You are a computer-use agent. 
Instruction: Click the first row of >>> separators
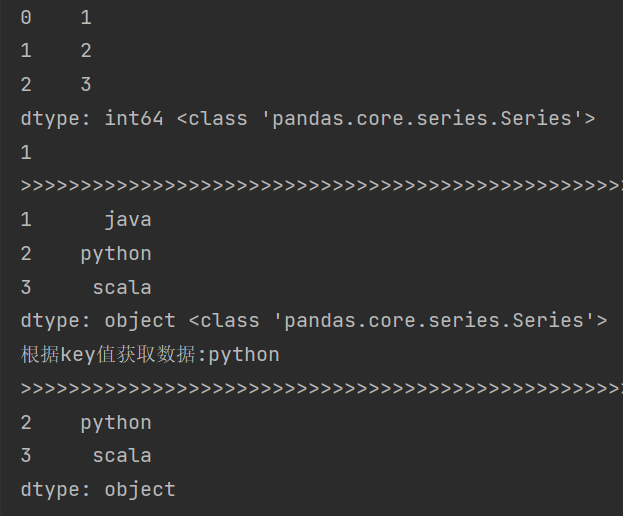pyautogui.click(x=322, y=186)
